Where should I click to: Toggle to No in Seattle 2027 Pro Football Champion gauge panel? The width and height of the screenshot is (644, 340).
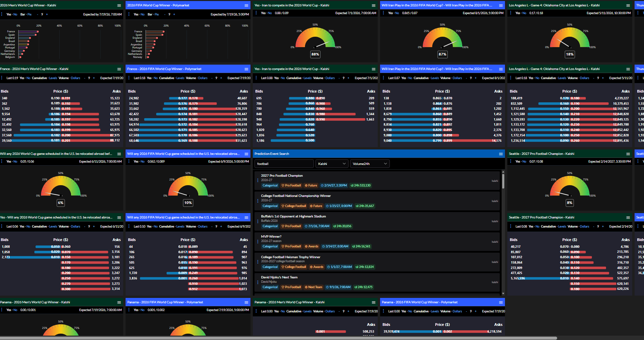point(524,162)
